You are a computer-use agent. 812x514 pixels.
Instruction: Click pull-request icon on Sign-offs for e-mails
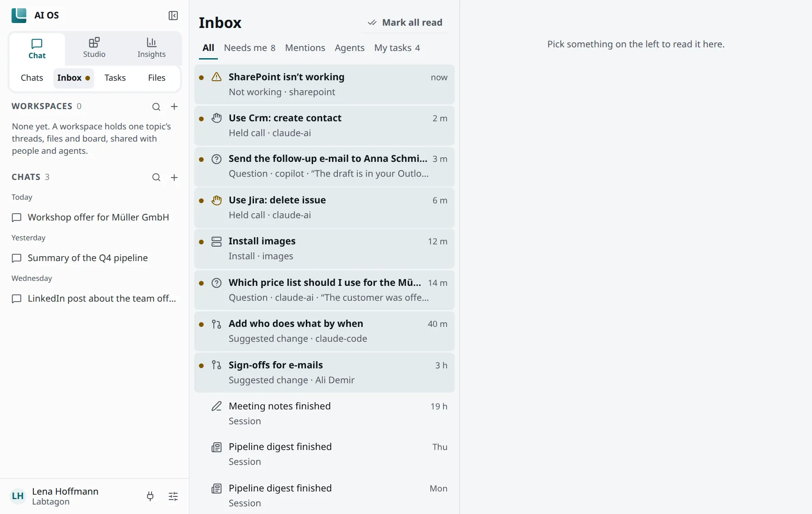217,365
